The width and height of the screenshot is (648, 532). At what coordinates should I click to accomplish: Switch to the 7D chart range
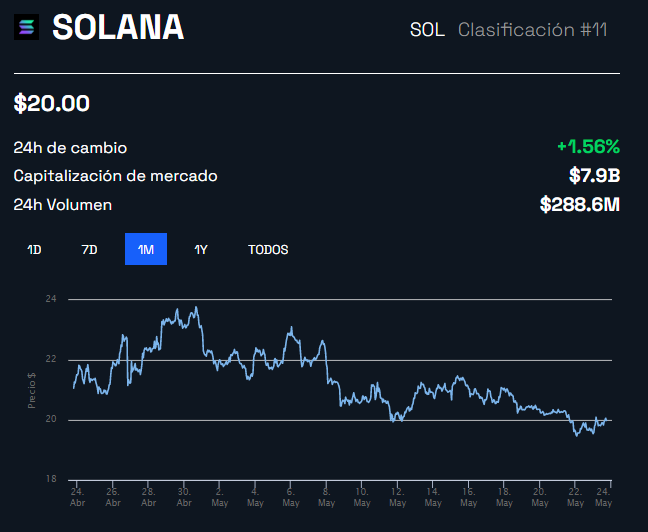[89, 249]
